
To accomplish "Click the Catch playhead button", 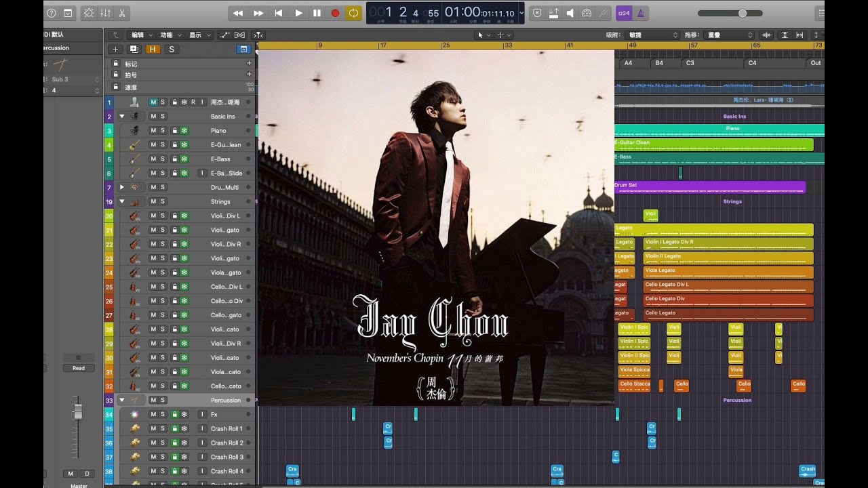I will [x=258, y=35].
